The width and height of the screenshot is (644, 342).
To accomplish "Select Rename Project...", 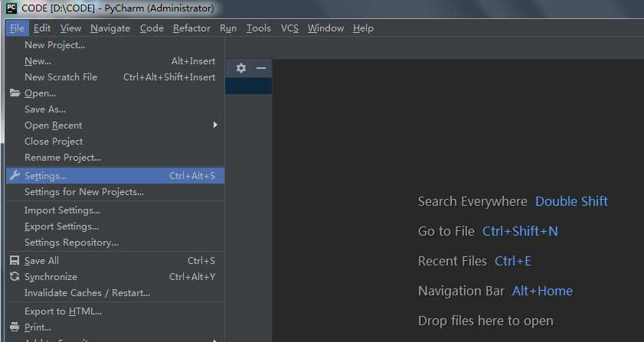I will (x=116, y=158).
